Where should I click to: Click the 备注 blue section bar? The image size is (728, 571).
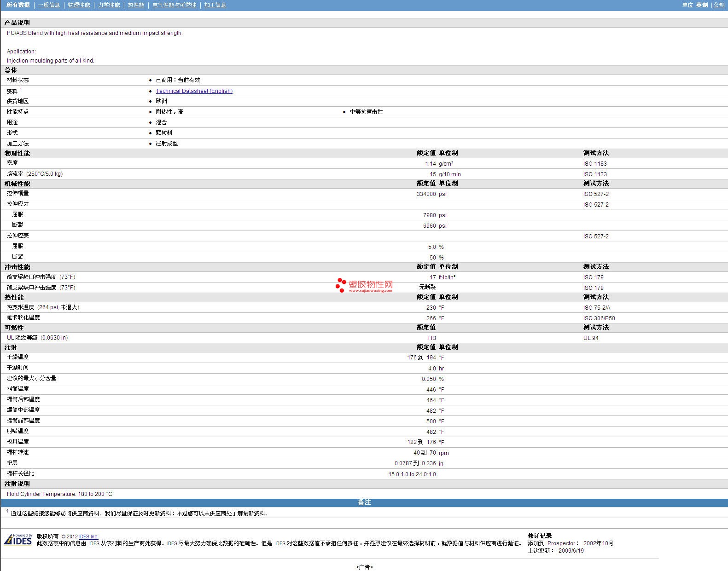point(364,502)
